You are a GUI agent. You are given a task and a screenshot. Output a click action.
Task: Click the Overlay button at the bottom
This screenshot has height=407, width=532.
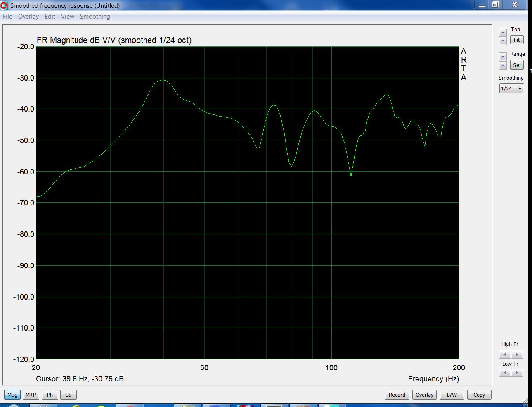click(424, 395)
